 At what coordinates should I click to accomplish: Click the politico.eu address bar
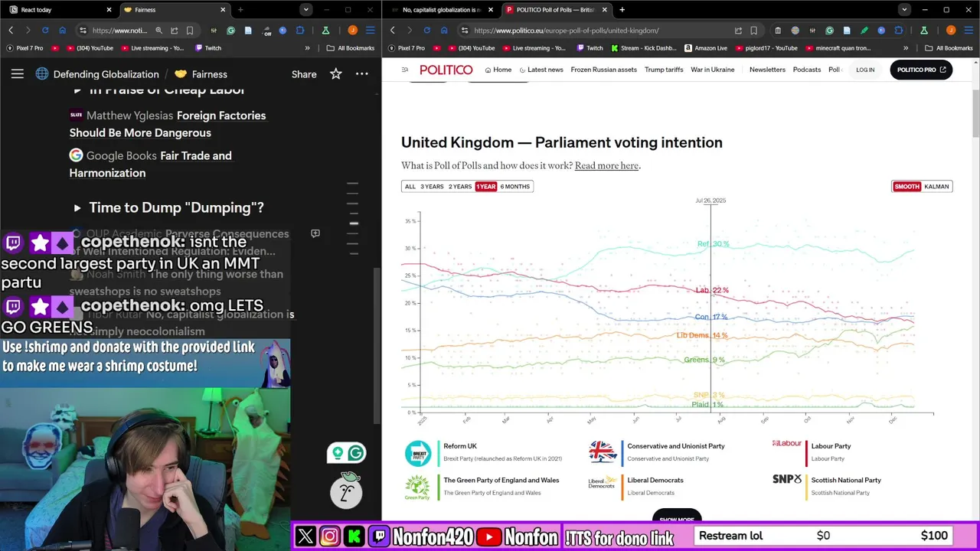(566, 31)
